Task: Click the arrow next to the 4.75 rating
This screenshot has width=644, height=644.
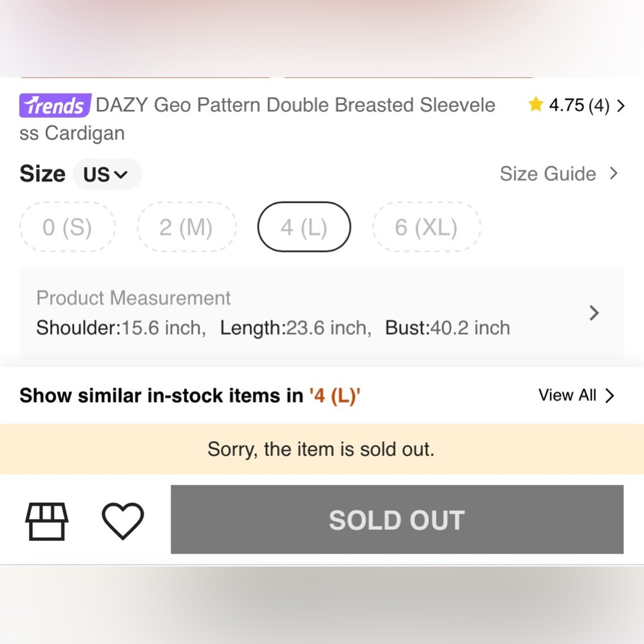Action: point(620,106)
